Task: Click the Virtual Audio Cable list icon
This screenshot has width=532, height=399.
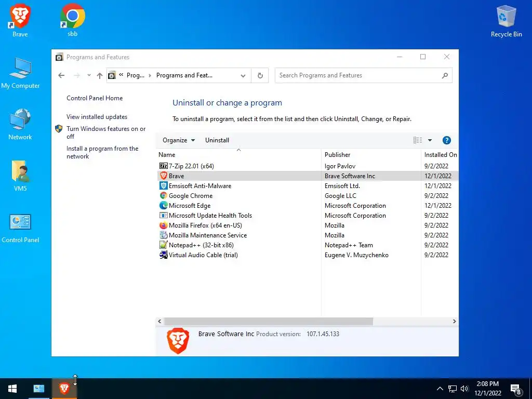Action: (x=164, y=255)
